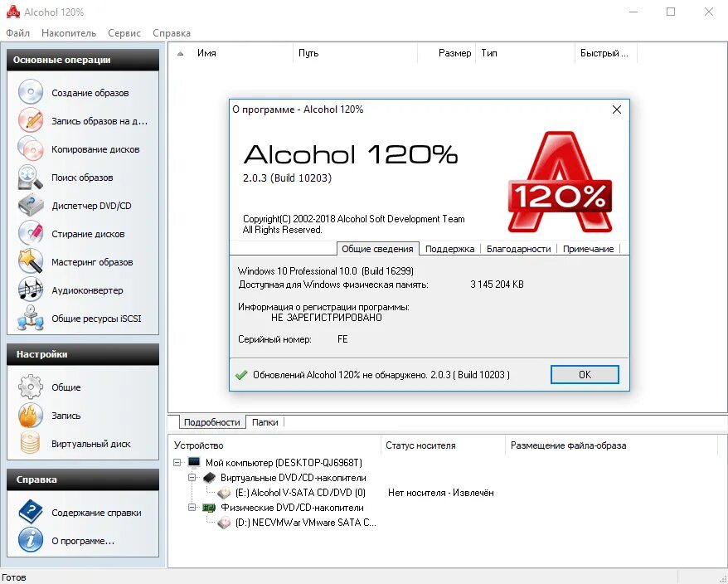
Task: Maximize the Alcohol 120% window
Action: point(671,12)
